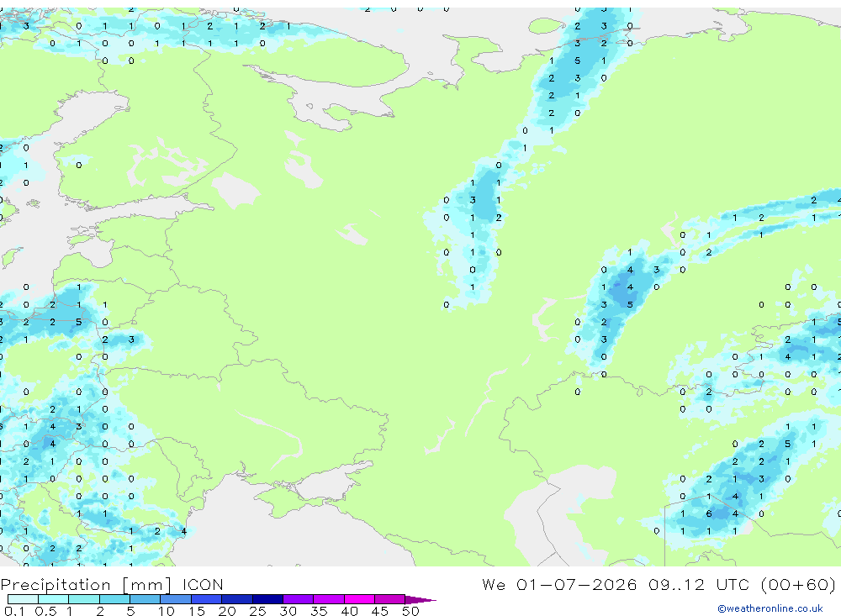Click the legend label '15'
Image resolution: width=841 pixels, height=616 pixels.
pyautogui.click(x=197, y=611)
